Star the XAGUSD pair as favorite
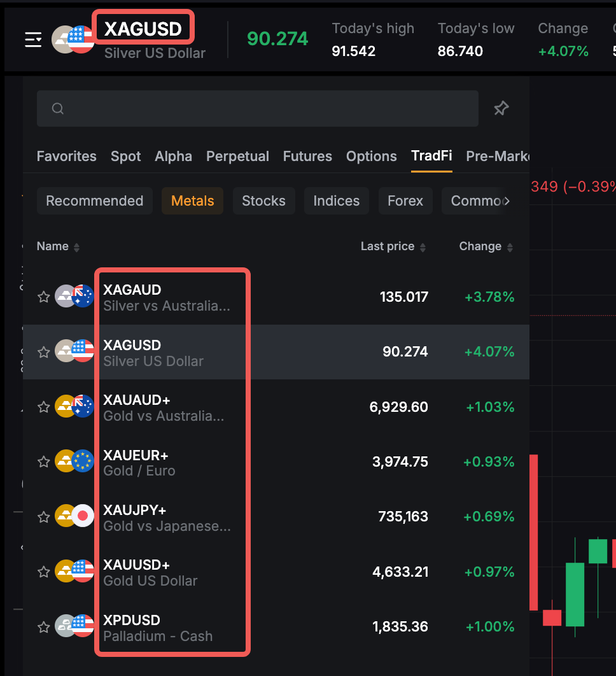 [x=43, y=352]
